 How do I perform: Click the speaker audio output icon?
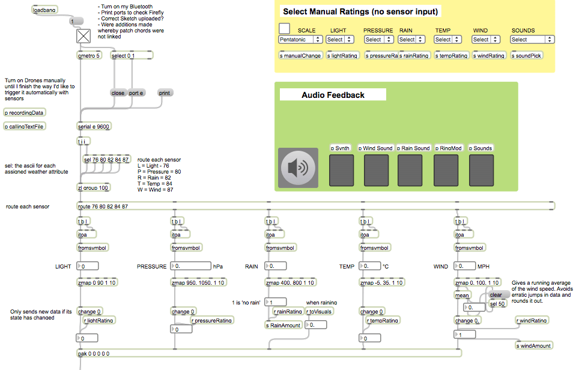point(299,169)
